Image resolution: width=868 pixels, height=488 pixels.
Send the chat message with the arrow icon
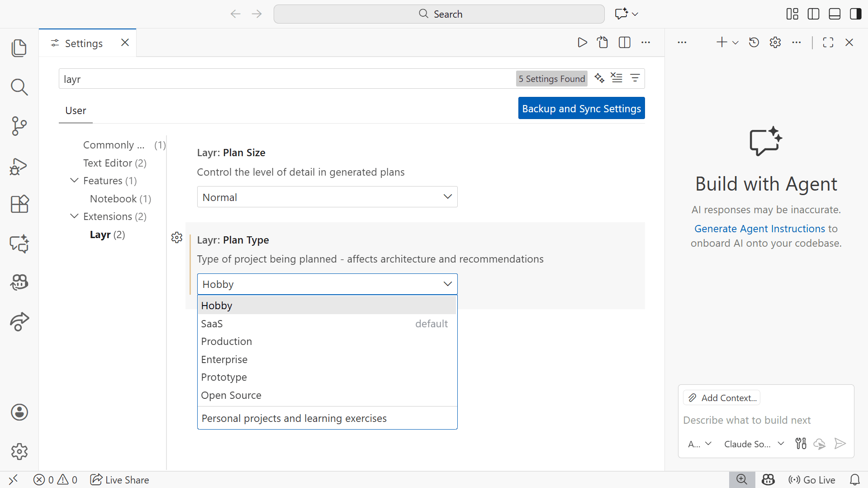coord(840,444)
